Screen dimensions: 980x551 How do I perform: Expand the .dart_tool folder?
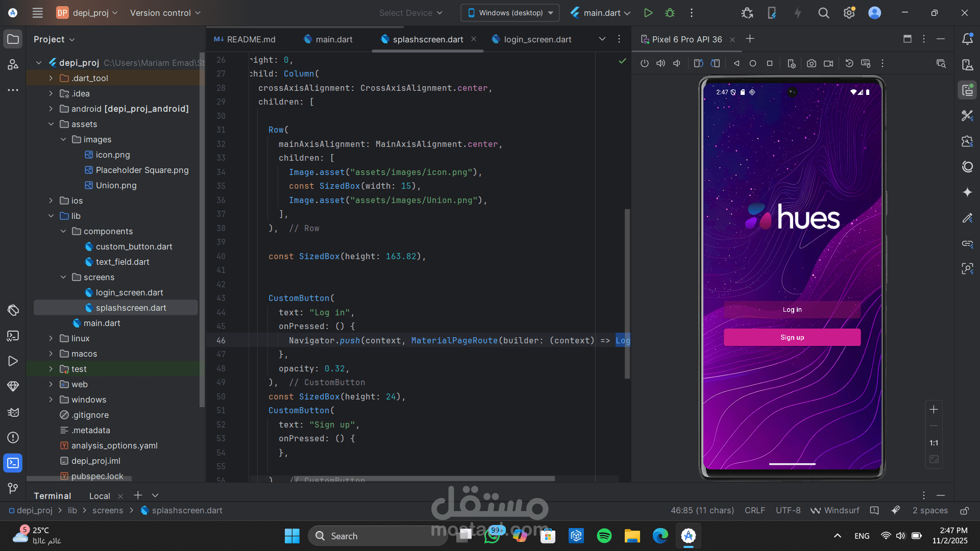point(51,78)
